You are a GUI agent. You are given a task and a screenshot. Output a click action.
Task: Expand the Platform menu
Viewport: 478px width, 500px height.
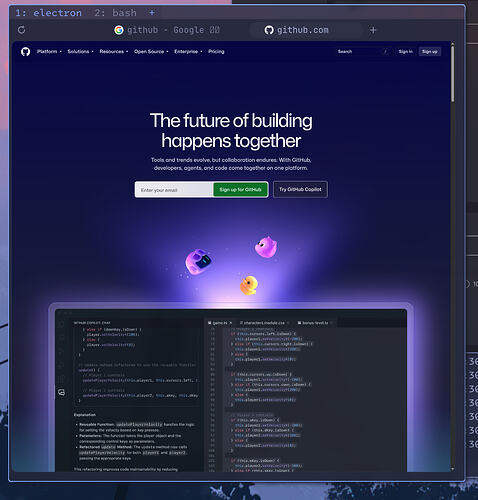point(49,52)
